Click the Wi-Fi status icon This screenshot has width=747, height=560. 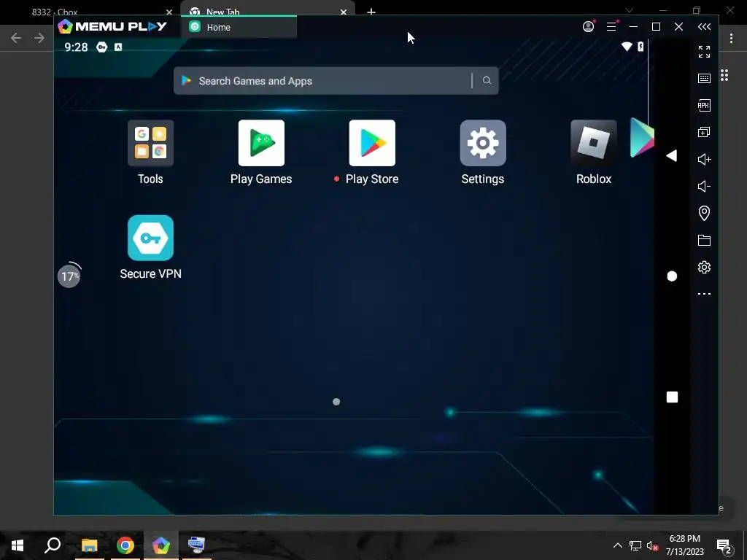627,46
